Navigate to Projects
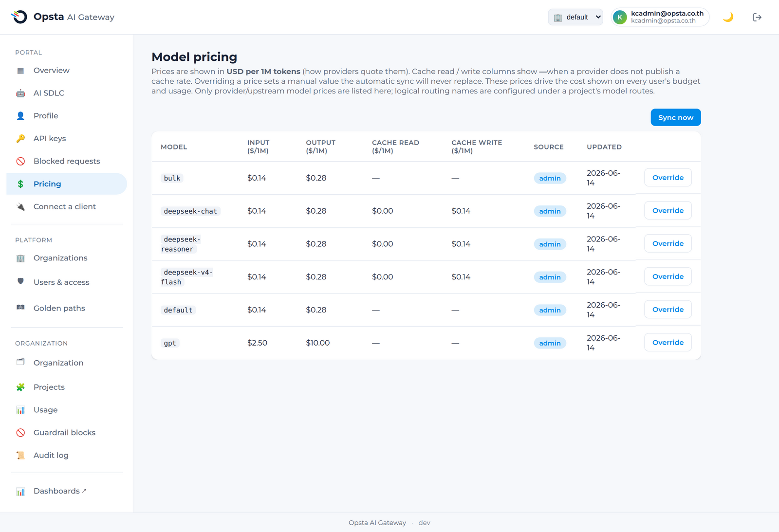 [x=67, y=387]
